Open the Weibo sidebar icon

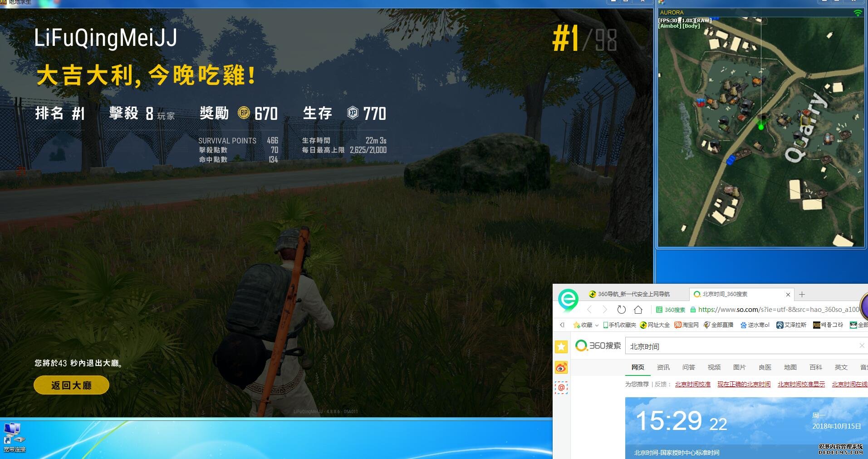point(561,367)
